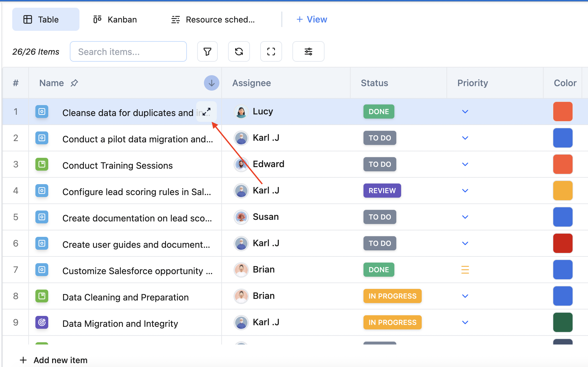Click the purple icon for Data Migration and Integrity
The width and height of the screenshot is (588, 367).
(x=42, y=322)
